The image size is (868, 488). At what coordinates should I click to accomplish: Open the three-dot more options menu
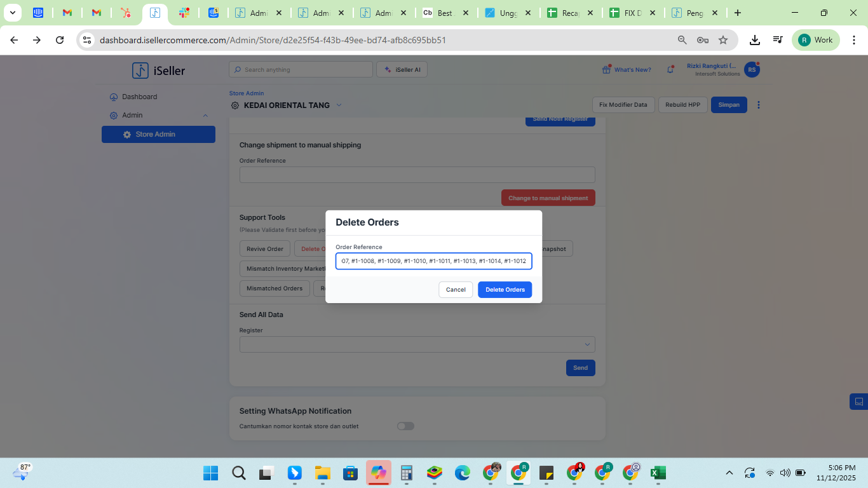758,105
